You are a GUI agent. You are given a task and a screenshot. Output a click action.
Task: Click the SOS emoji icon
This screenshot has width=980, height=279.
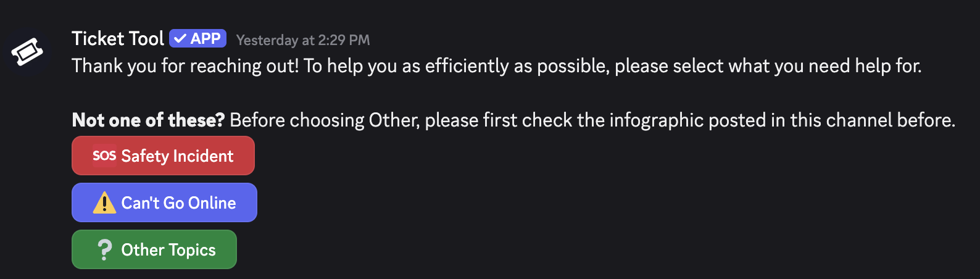click(x=104, y=156)
